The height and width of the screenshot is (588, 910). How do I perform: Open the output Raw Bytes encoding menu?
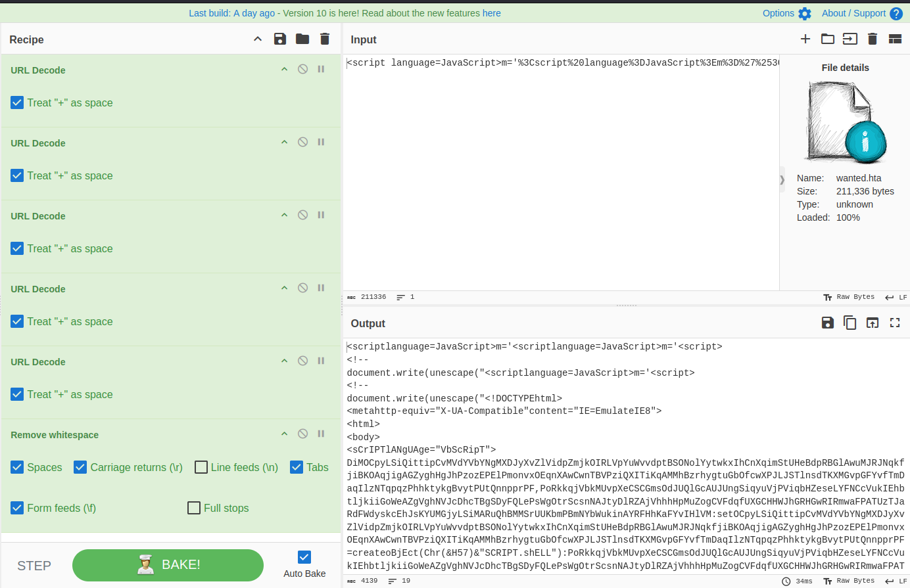coord(850,581)
